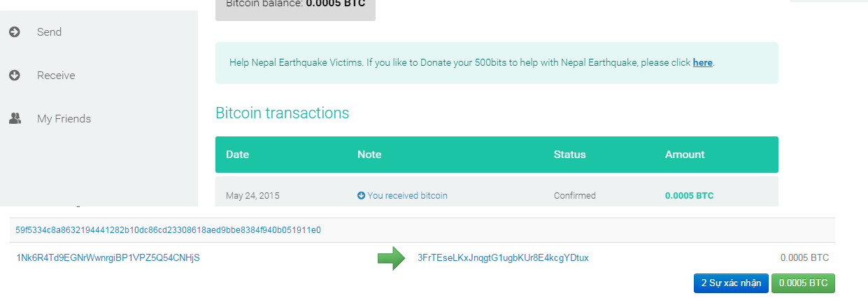Open the Send menu item
The image size is (868, 298).
point(49,32)
